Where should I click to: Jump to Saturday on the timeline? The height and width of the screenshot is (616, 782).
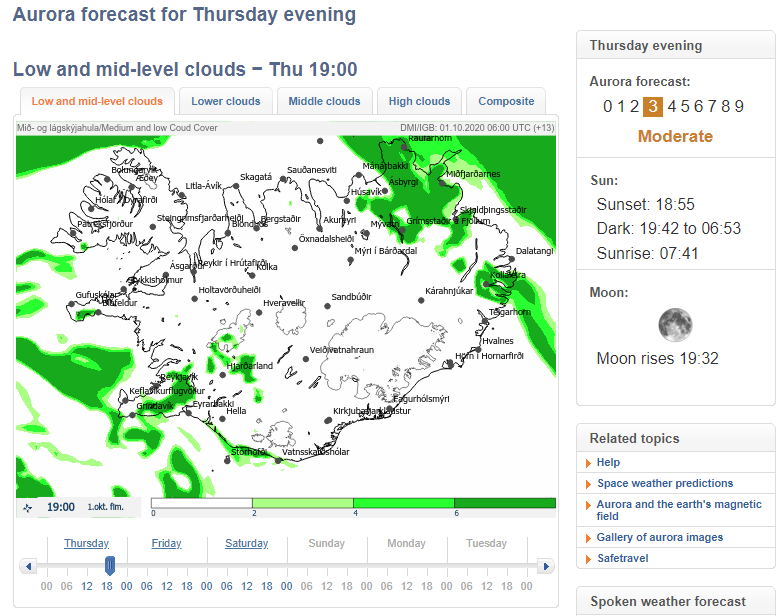click(246, 543)
